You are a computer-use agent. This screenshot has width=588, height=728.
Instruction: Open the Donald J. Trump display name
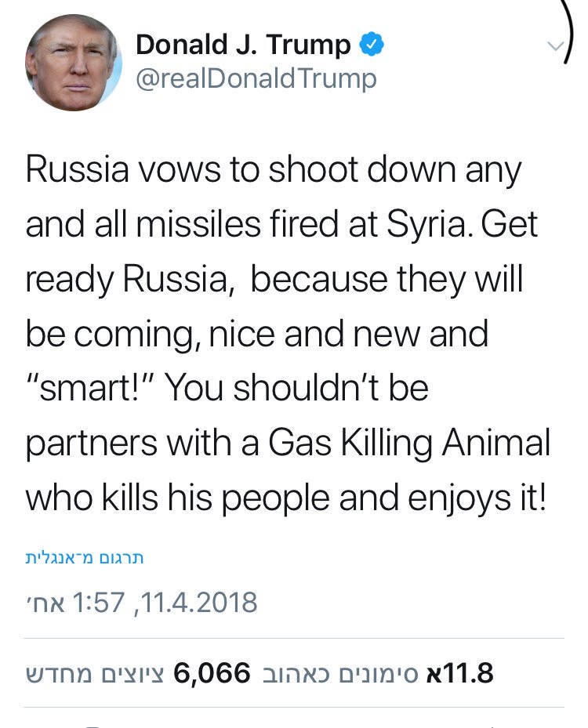pos(243,45)
